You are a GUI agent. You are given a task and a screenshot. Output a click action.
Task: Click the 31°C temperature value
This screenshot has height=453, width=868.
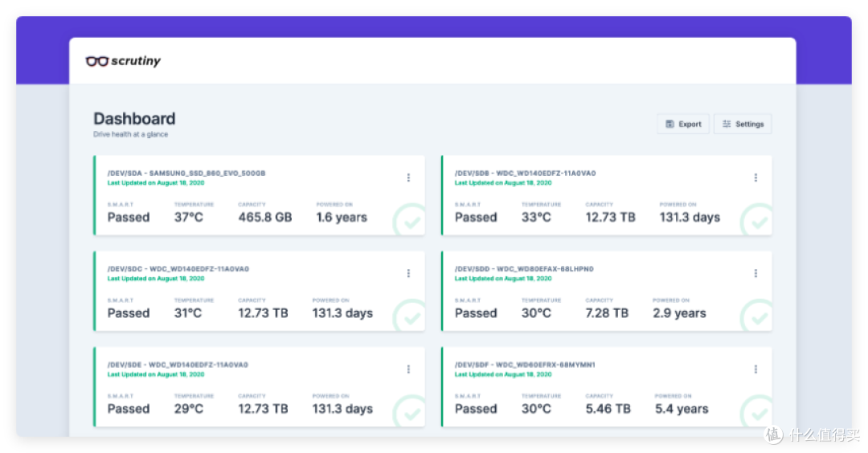[x=188, y=313]
